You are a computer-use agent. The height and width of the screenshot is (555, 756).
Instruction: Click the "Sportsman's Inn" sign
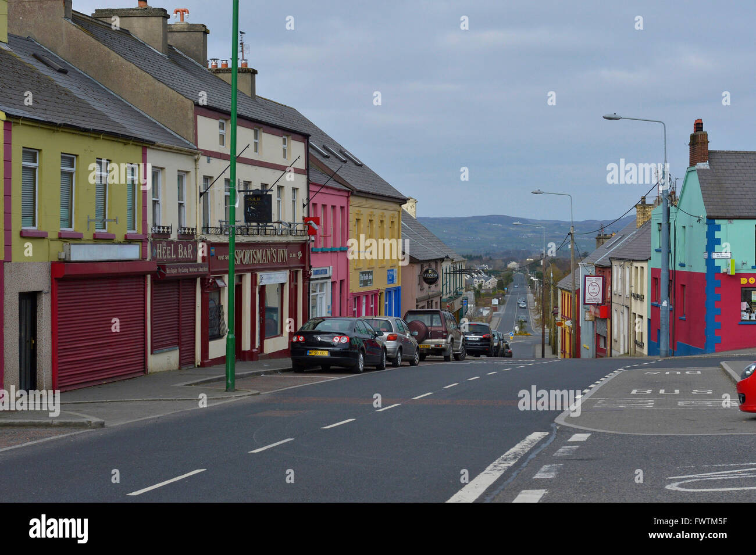pyautogui.click(x=261, y=256)
